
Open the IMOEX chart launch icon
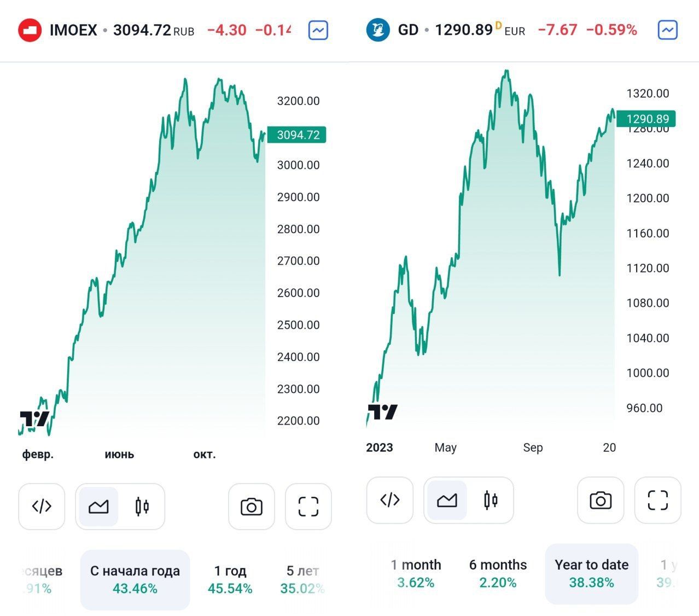point(318,30)
